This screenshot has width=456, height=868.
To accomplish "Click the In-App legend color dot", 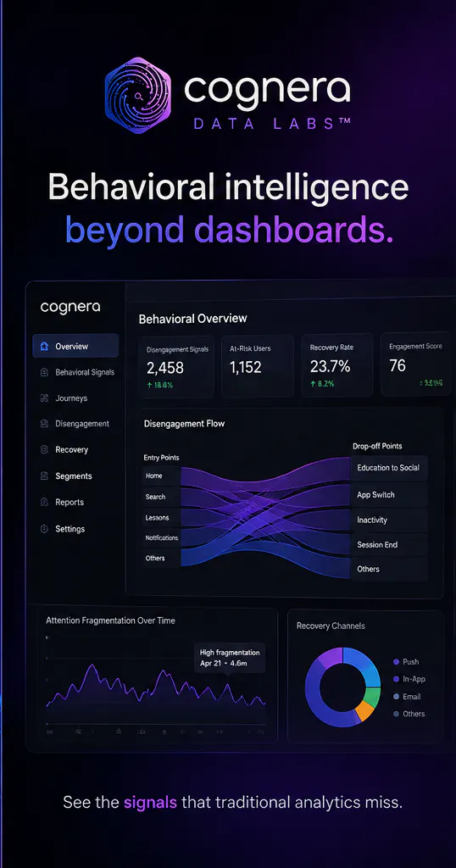I will (396, 679).
